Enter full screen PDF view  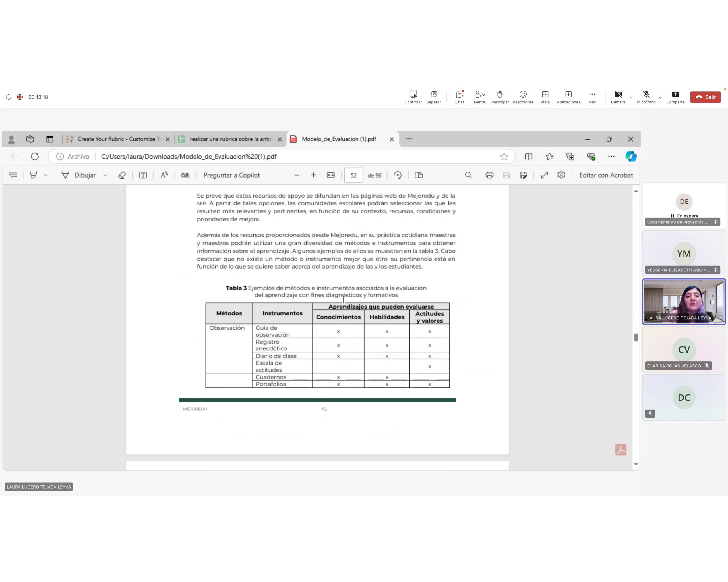(544, 175)
